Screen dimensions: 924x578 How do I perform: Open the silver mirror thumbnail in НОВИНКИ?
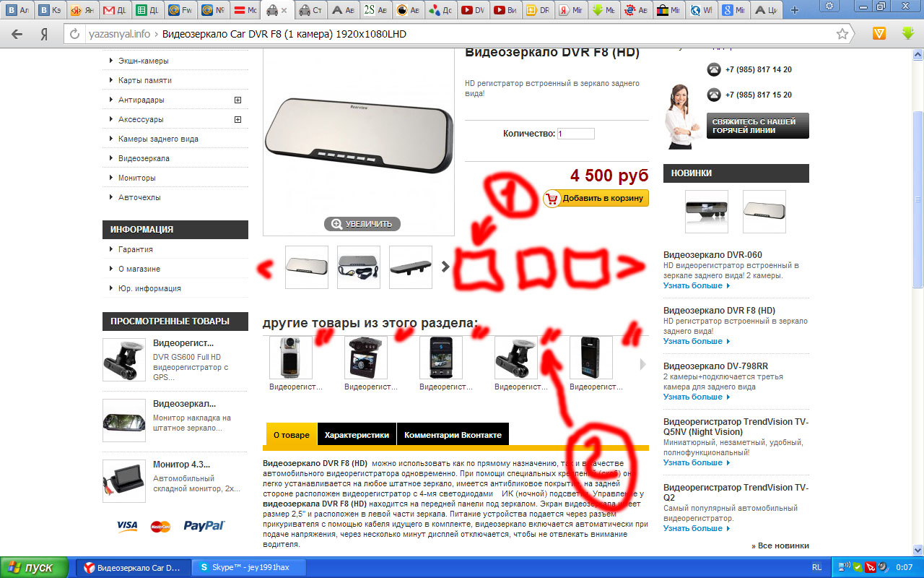coord(764,212)
